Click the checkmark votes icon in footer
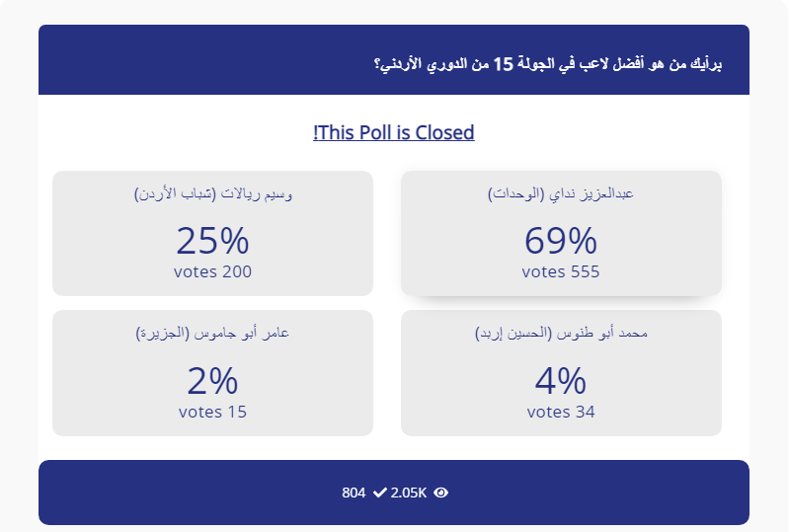This screenshot has height=532, width=789. [x=380, y=493]
